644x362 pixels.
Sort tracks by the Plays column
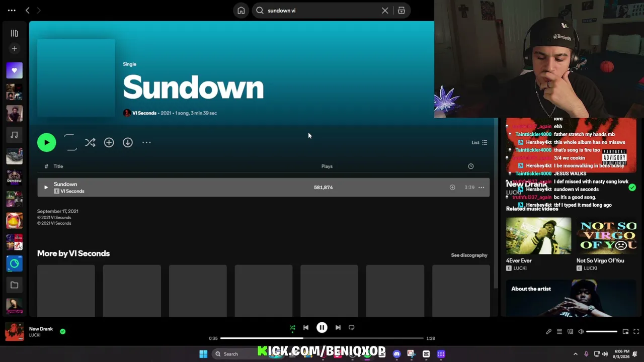coord(327,166)
